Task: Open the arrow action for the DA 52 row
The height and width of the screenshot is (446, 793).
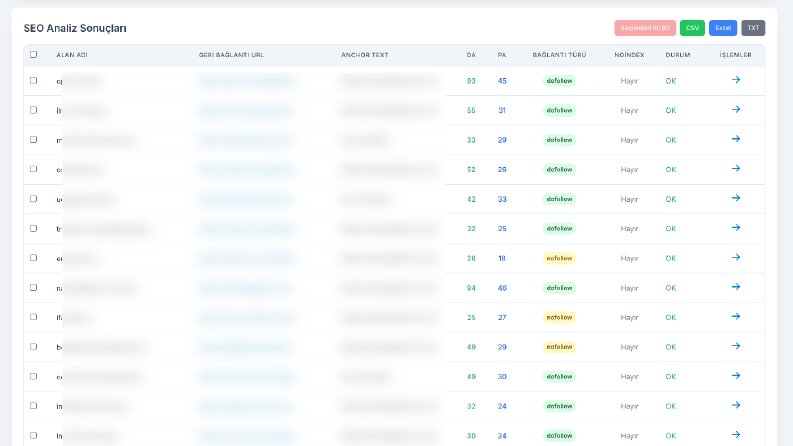Action: [x=736, y=168]
